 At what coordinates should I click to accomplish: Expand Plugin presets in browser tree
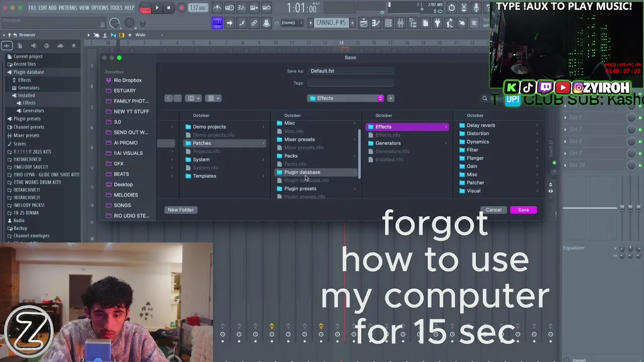coord(27,119)
